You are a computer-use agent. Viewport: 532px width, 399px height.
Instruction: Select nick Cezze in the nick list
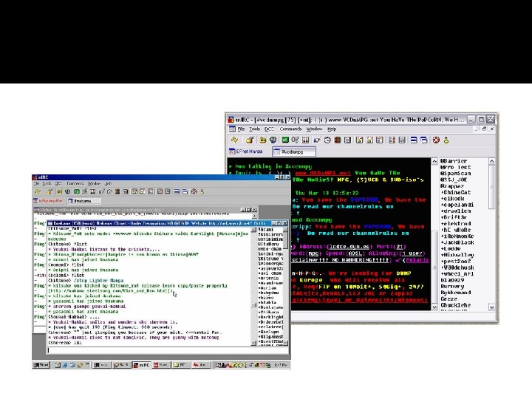(449, 299)
